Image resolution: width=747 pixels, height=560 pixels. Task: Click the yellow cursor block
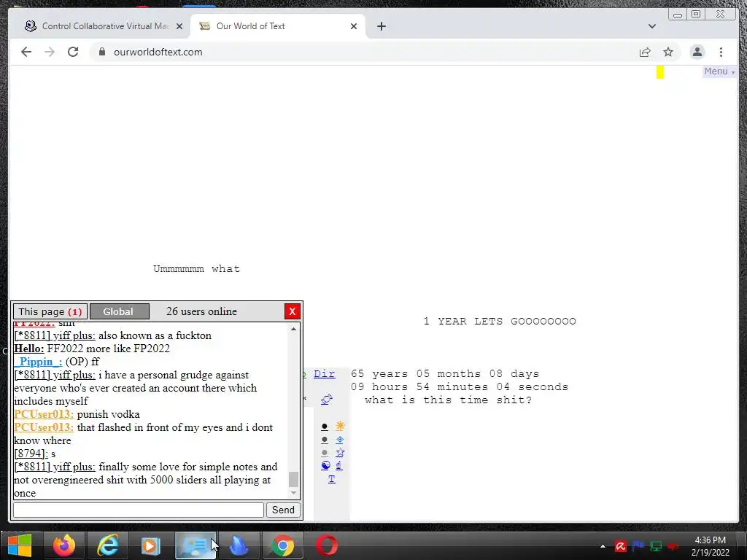pos(659,72)
